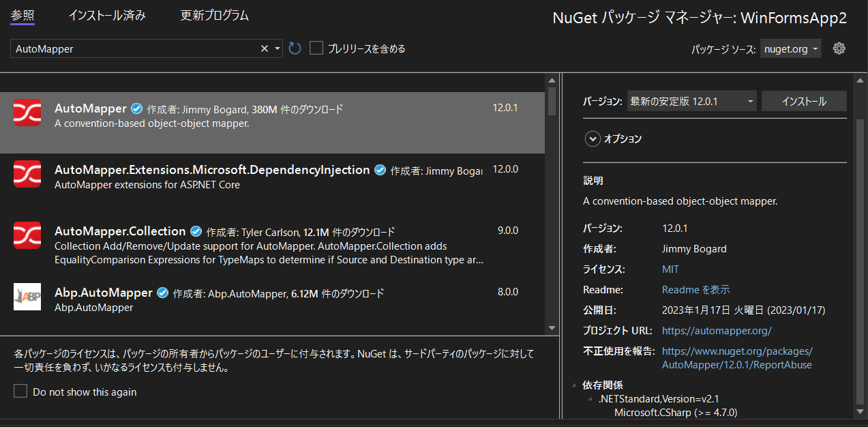Click the verified badge on AutoMapper.Collection
Screen dimensions: 868x427
[x=196, y=231]
